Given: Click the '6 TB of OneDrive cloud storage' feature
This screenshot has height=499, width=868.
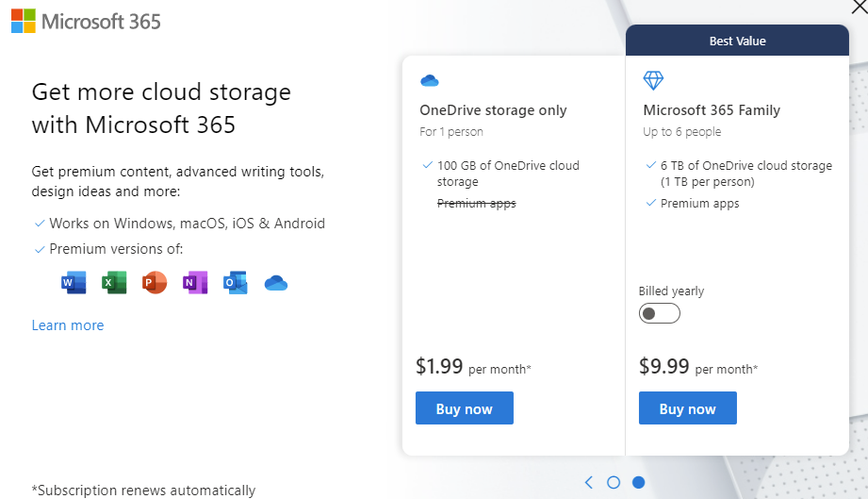Looking at the screenshot, I should click(x=746, y=174).
